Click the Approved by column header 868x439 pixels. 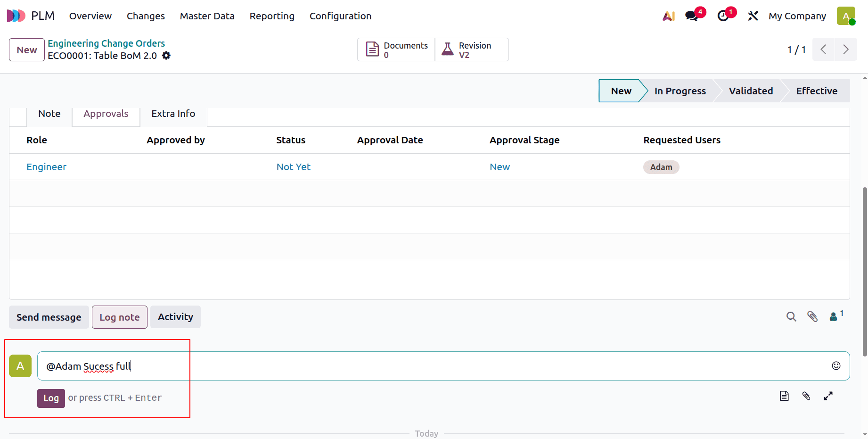pos(176,140)
